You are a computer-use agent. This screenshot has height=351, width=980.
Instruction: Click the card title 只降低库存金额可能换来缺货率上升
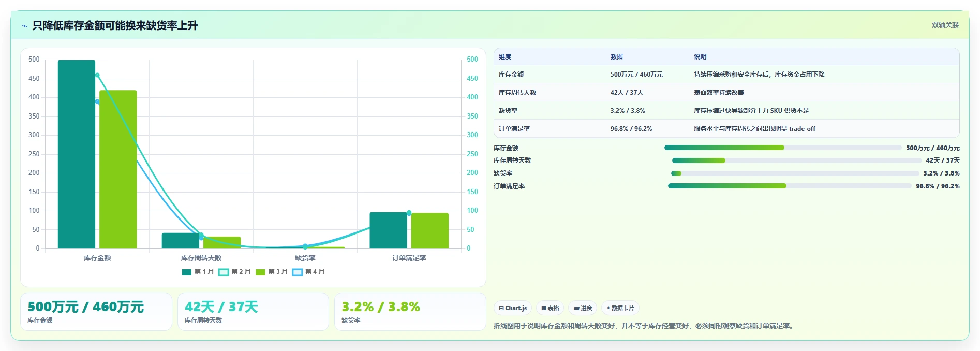[115, 26]
